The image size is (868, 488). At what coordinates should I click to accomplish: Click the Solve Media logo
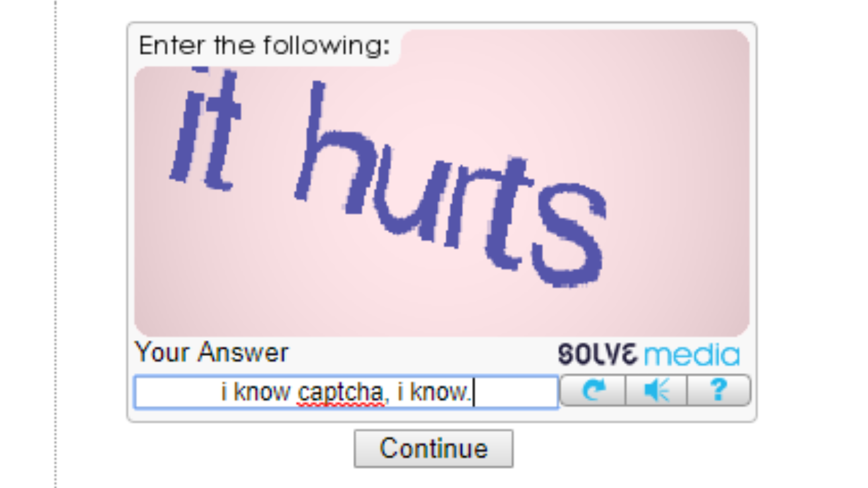click(649, 354)
